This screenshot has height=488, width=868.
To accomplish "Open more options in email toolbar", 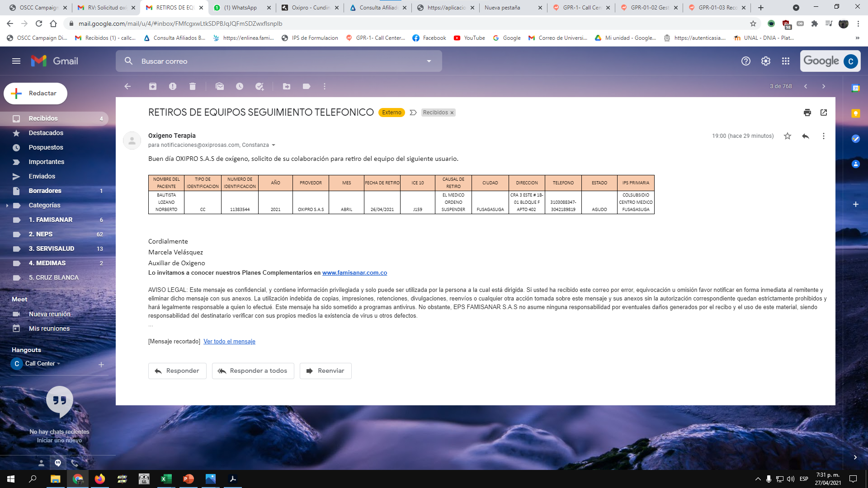I will click(325, 86).
